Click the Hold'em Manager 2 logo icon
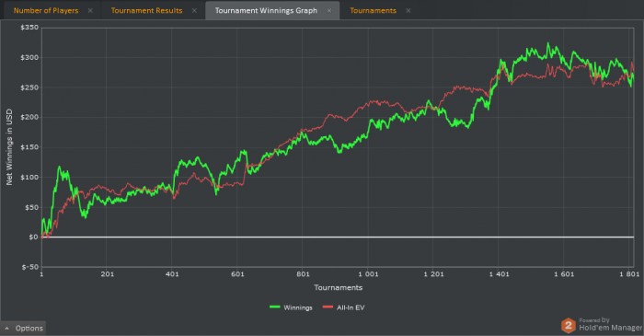Screen dimensions: 644x336 (569, 326)
